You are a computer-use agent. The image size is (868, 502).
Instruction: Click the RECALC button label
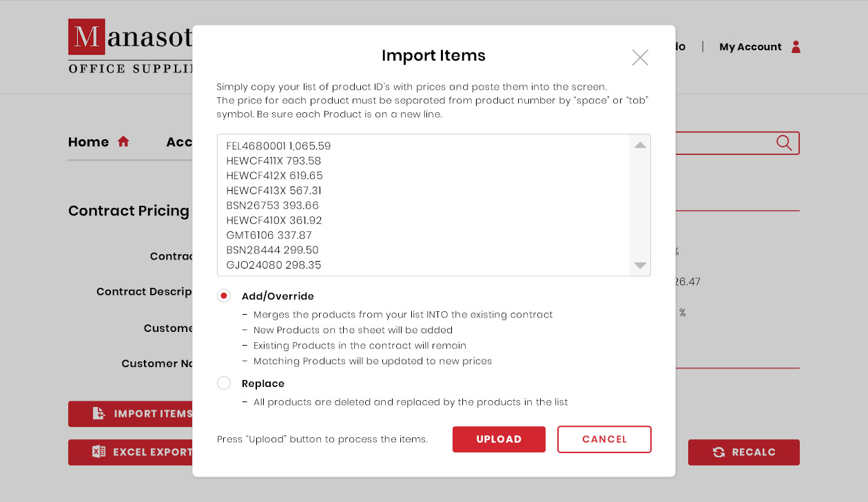[754, 452]
